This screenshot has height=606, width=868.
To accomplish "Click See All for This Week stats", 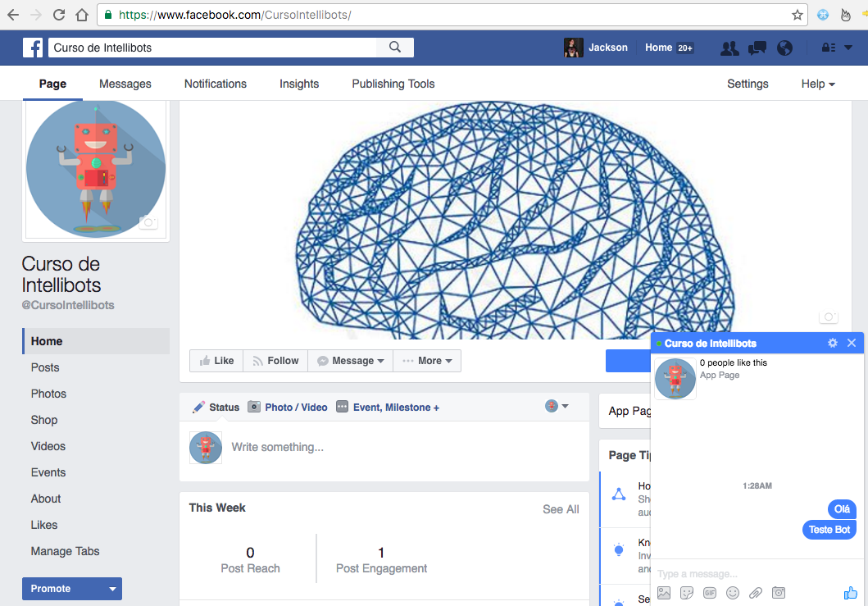I will 561,508.
